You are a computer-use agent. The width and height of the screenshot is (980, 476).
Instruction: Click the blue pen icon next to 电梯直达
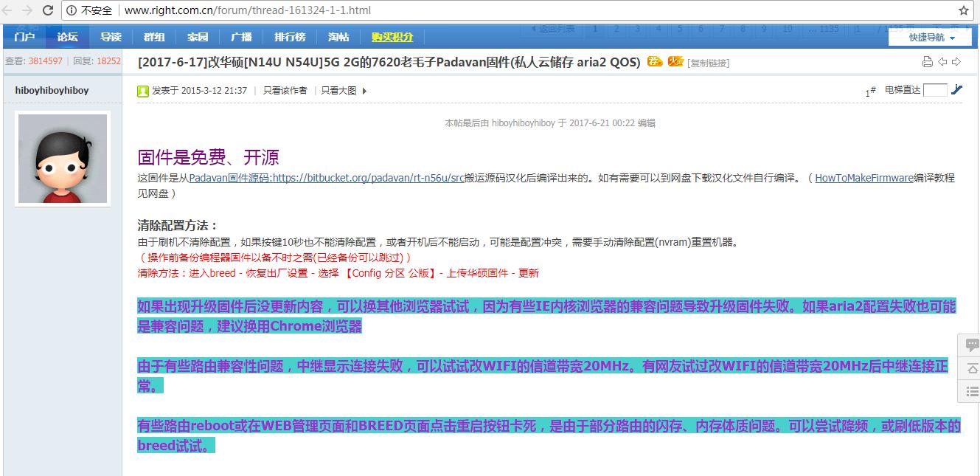pos(956,89)
